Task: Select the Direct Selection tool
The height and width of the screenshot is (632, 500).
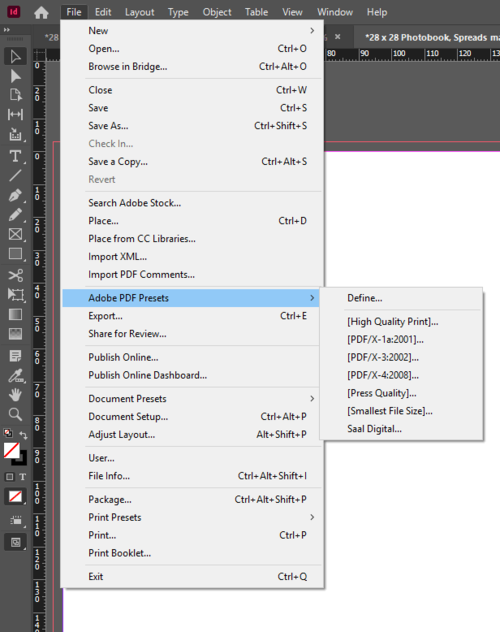Action: click(x=15, y=76)
